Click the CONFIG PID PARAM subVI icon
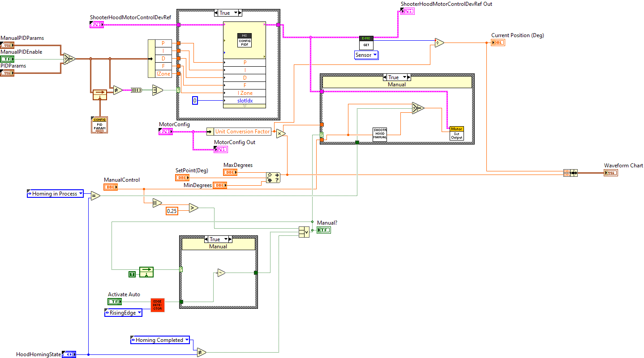Viewport: 644px width, 358px height. (x=99, y=125)
